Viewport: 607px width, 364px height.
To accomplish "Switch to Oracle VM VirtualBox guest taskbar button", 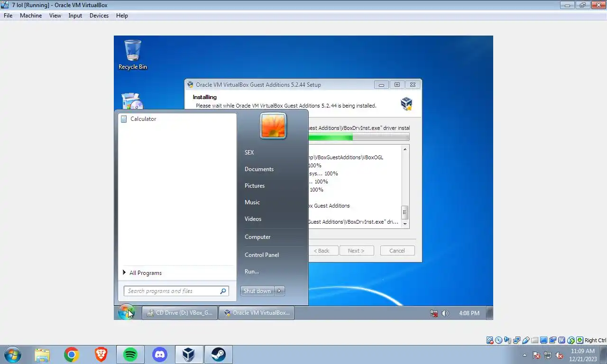I will click(x=257, y=313).
